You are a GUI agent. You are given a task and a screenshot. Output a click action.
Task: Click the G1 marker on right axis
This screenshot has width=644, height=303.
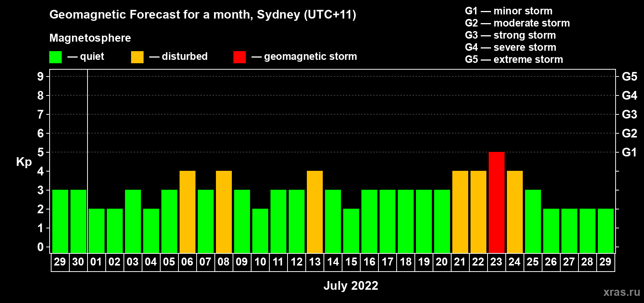[629, 152]
